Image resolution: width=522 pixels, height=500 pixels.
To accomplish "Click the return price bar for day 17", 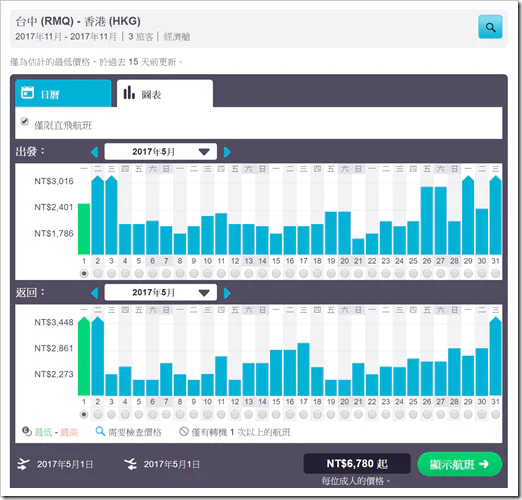I will [303, 369].
